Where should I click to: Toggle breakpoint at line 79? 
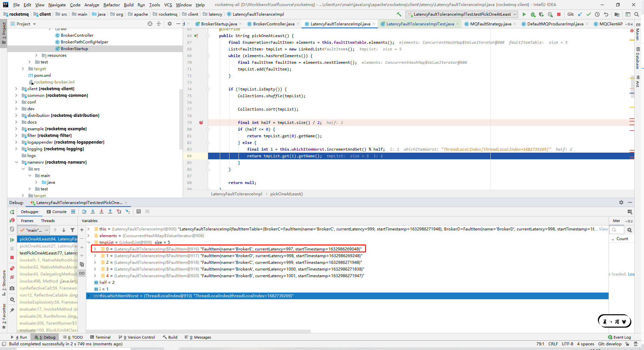click(x=201, y=123)
